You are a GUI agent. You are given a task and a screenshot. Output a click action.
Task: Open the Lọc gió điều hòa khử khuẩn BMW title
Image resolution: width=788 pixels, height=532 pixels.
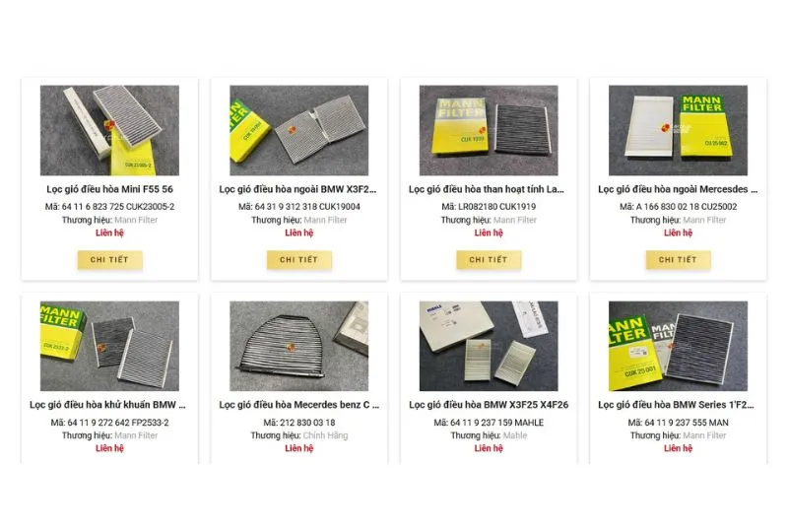(107, 405)
